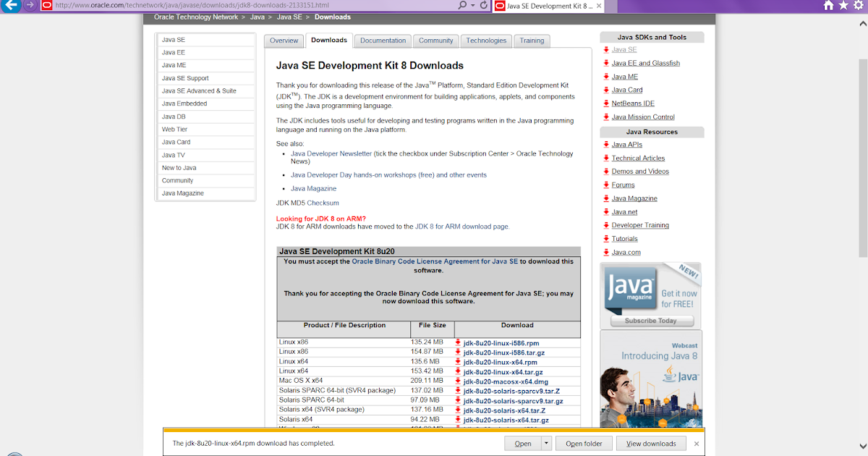Download jdk-8u20-linux-x64.rpm file link

(500, 363)
